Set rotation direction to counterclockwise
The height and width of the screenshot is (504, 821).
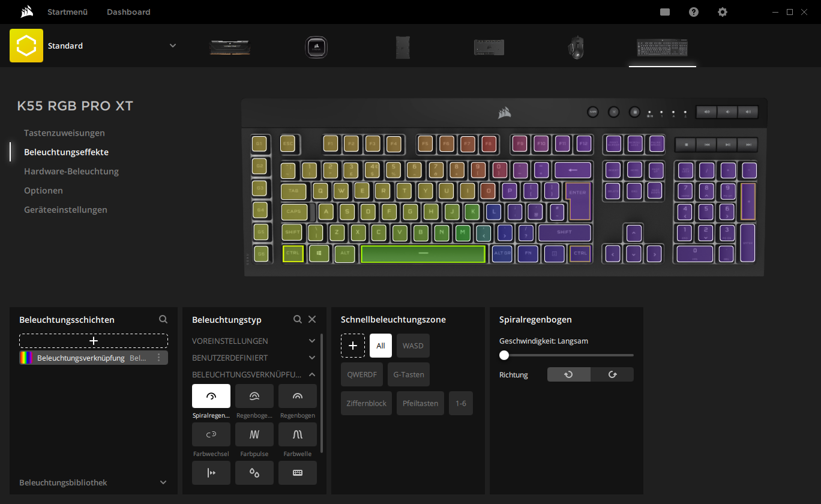[x=568, y=374]
